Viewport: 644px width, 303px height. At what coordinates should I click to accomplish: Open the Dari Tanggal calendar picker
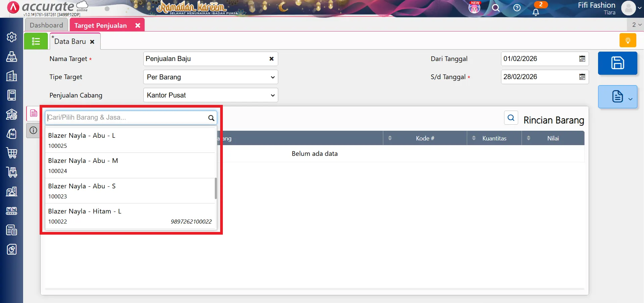[582, 59]
